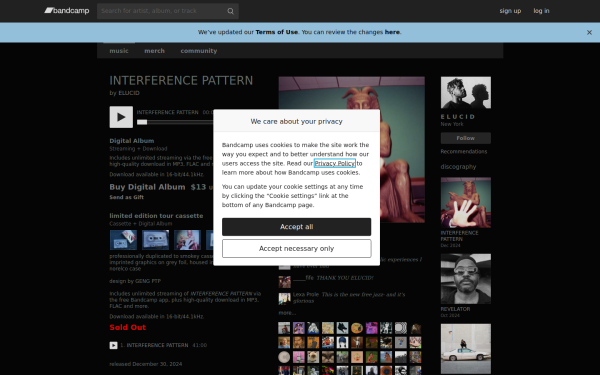Screen dimensions: 600x375
Task: Open the discography link
Action: coord(458,167)
